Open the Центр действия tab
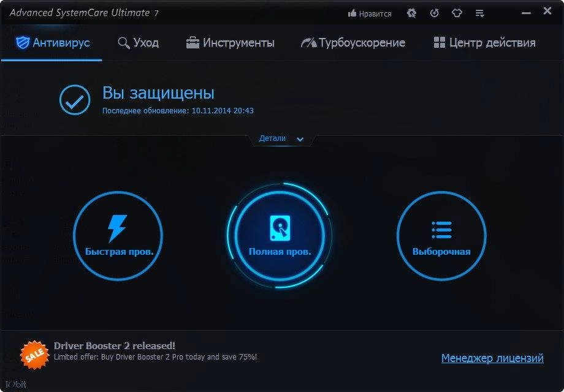This screenshot has width=564, height=392. coord(484,43)
